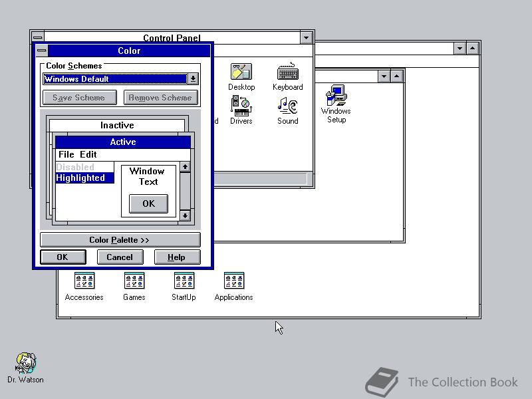Click the Color dialog title bar
This screenshot has width=532, height=399.
pyautogui.click(x=129, y=51)
